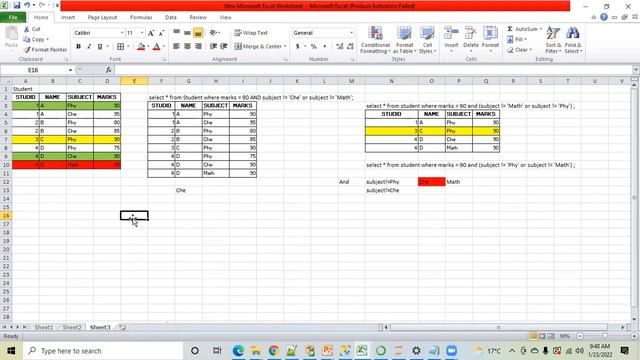
Task: Click Decrease Decimal icon
Action: pos(350,46)
